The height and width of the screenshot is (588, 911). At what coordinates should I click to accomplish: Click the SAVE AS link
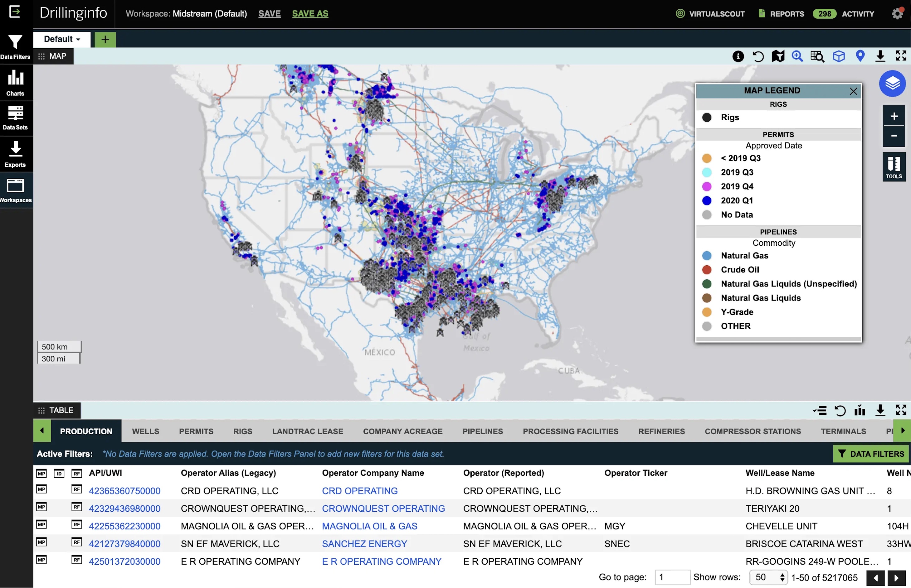click(310, 14)
